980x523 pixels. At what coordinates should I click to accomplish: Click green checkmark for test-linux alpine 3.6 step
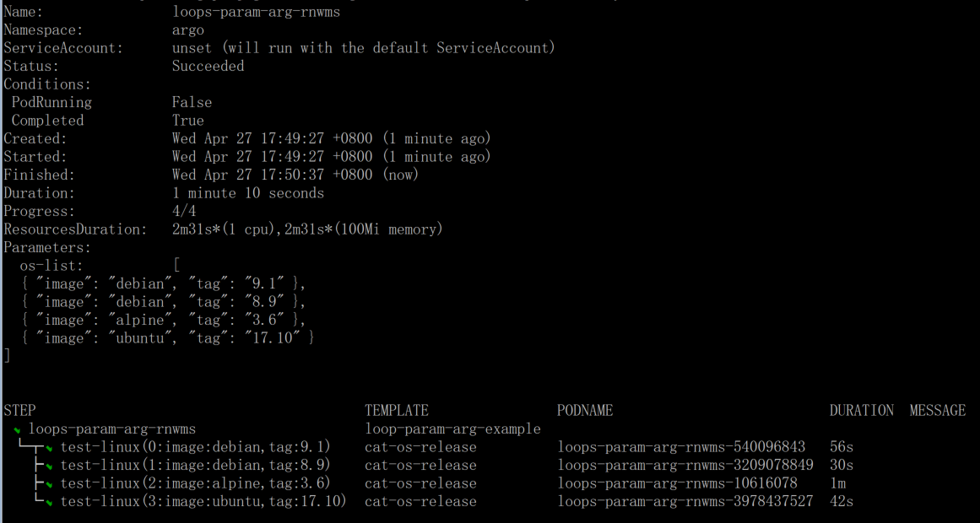(48, 485)
